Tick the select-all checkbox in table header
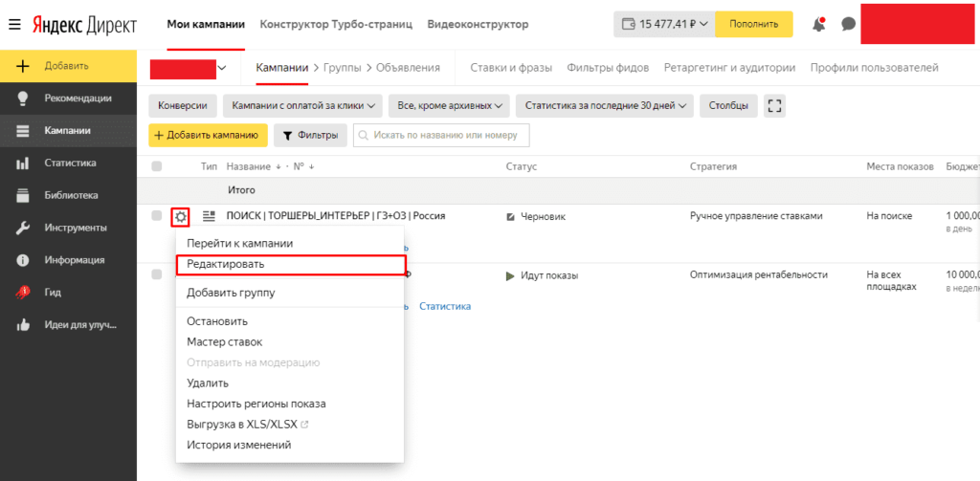Screen dimensions: 980x481 click(157, 166)
